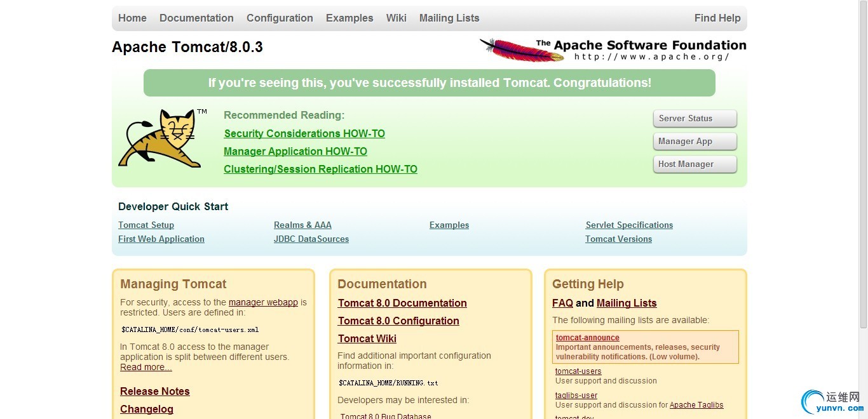Click the http://www.apache.org/ URL text
Screen dimensions: 868x419
[652, 57]
